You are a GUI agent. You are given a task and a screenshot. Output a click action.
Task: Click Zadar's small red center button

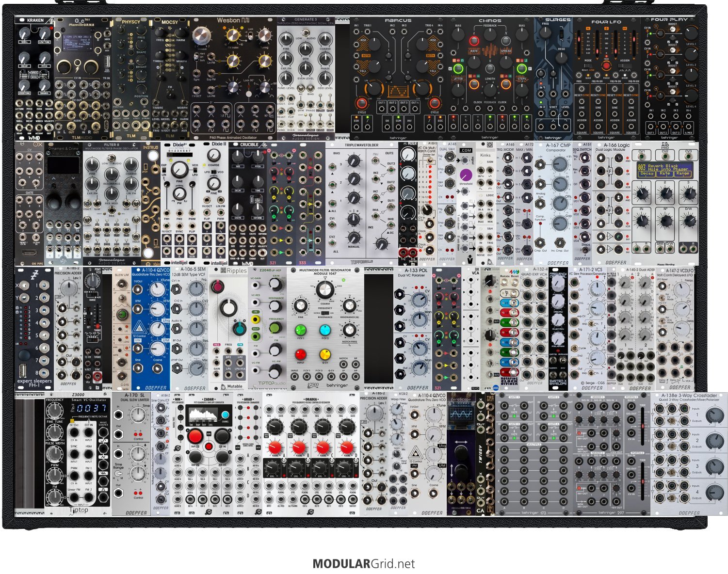point(209,446)
